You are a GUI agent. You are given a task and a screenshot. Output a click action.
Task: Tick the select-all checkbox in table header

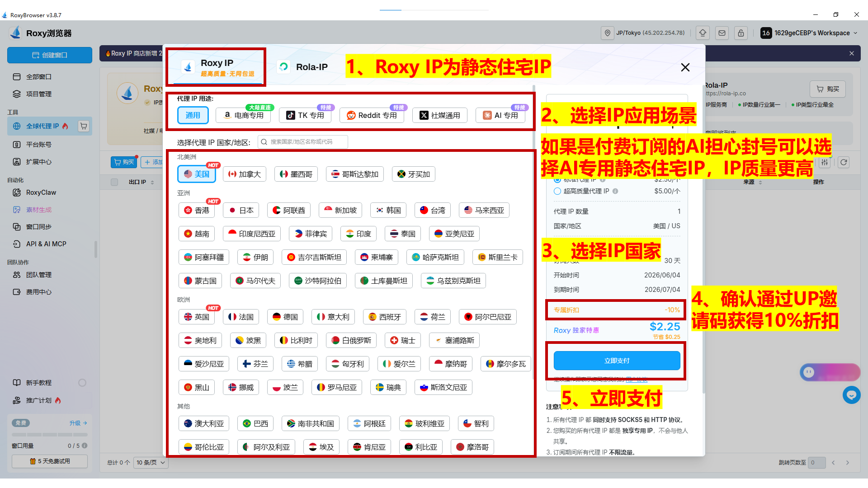click(114, 182)
